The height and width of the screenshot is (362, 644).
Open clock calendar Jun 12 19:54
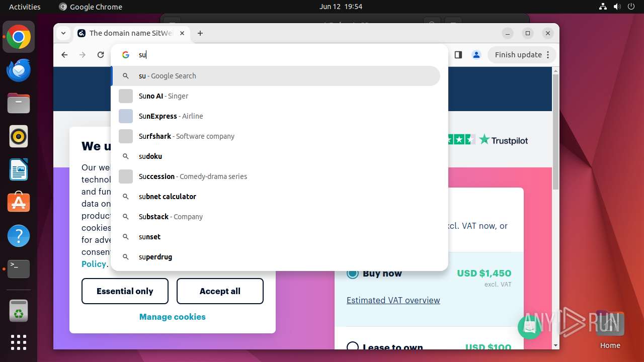[x=341, y=7]
